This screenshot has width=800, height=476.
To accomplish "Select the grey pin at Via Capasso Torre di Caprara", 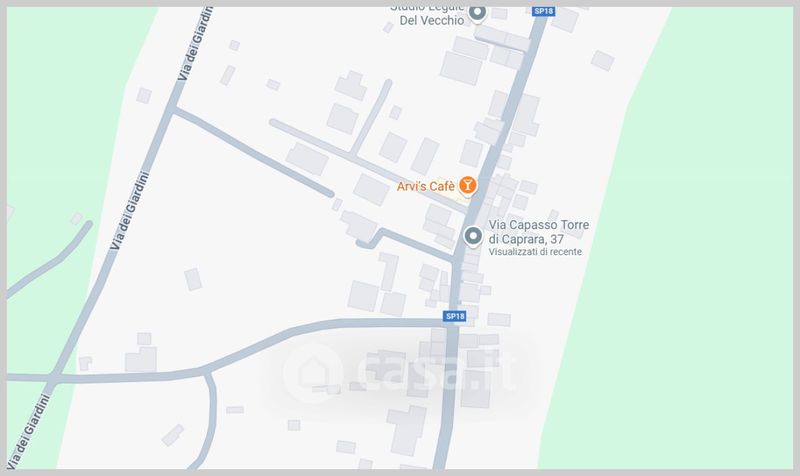I will click(x=473, y=236).
